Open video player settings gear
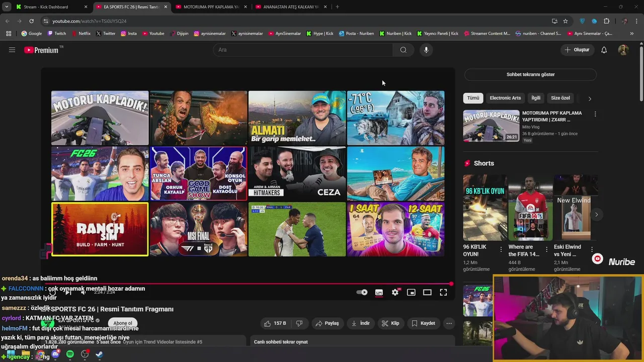Screen dimensions: 644x362 pos(395,292)
